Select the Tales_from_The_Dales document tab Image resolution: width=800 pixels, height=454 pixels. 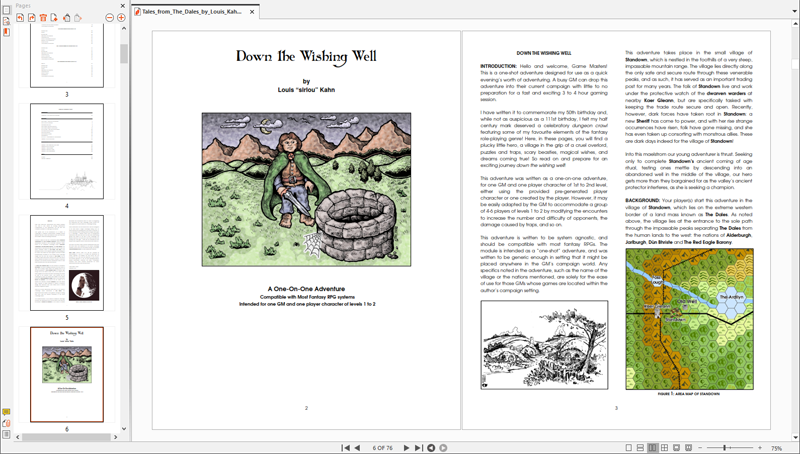[190, 12]
